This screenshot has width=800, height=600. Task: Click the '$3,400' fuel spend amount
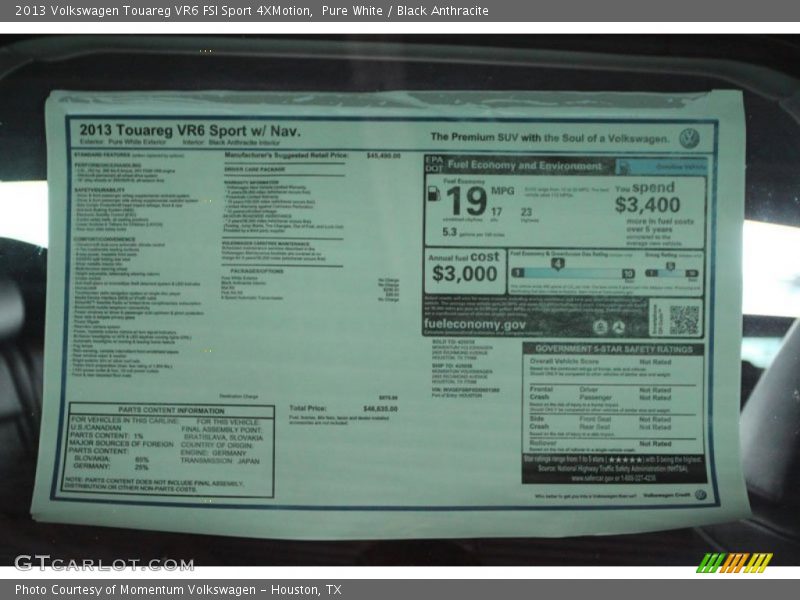click(x=647, y=205)
